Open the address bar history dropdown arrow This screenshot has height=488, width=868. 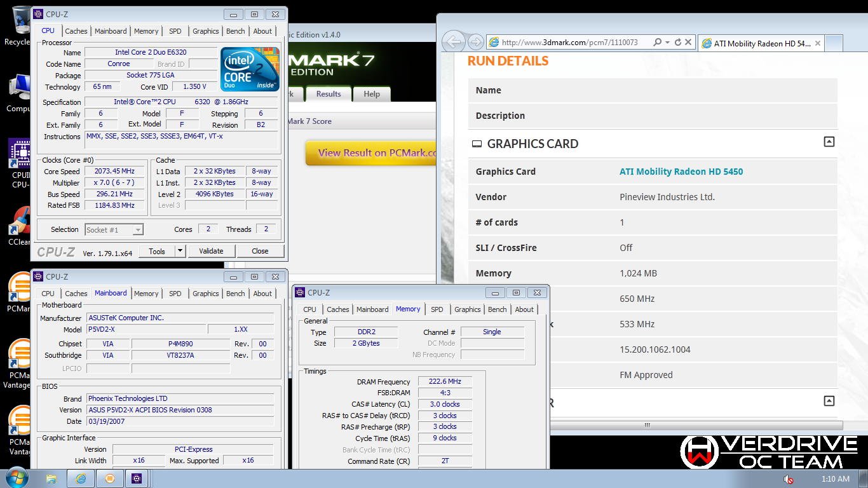tap(667, 42)
